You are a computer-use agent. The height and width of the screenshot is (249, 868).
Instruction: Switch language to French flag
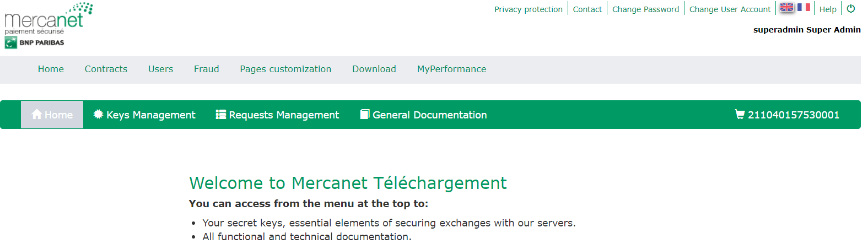(x=804, y=8)
